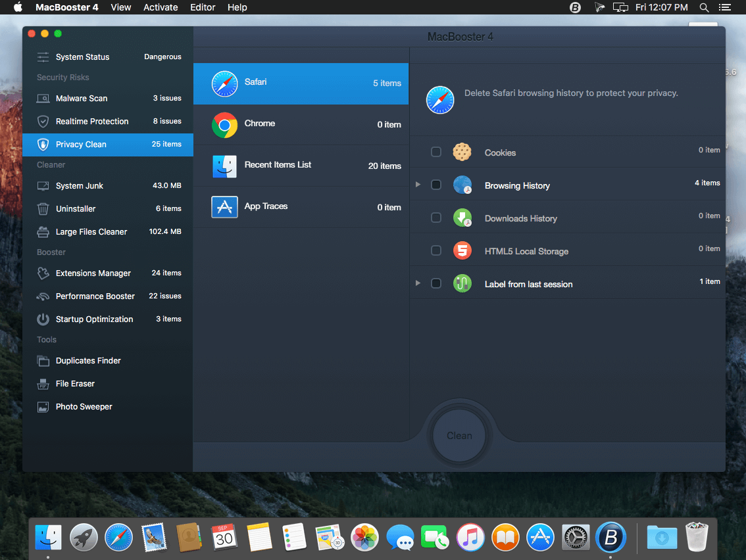The image size is (746, 560).
Task: Check the Label from last session checkbox
Action: pos(435,283)
